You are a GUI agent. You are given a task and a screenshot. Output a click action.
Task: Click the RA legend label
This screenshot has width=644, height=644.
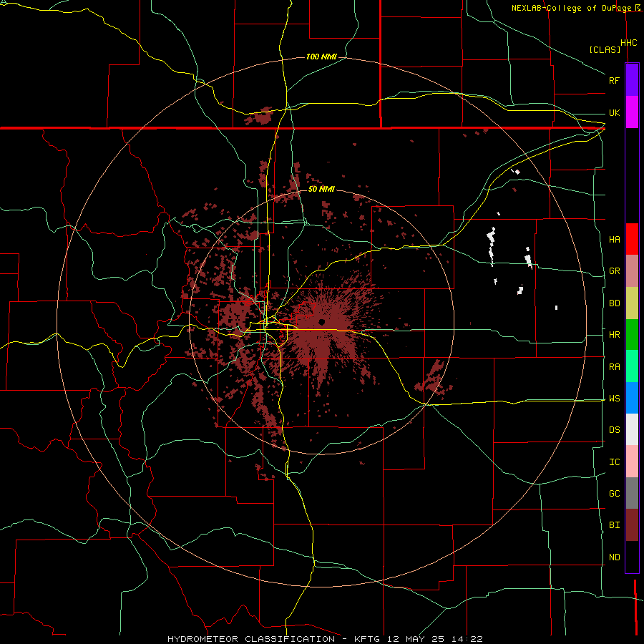[x=614, y=367]
